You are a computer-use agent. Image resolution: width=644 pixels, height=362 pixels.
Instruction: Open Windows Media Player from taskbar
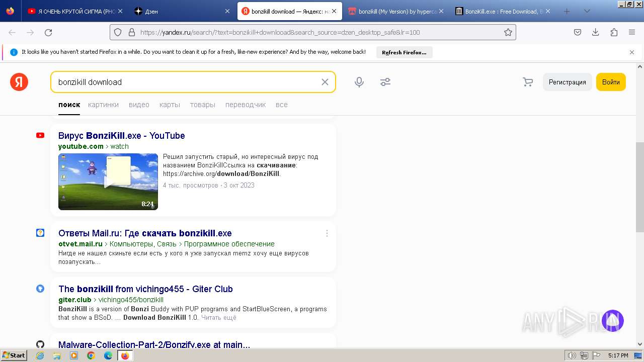(74, 355)
